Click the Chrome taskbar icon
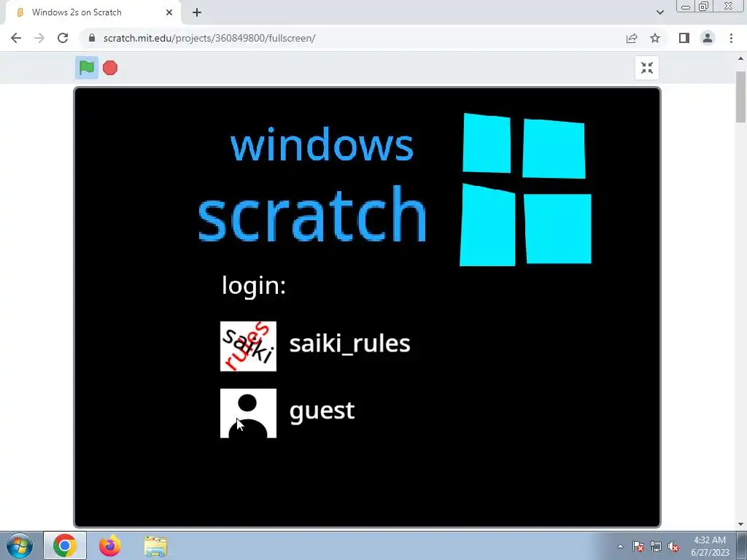 (x=65, y=545)
